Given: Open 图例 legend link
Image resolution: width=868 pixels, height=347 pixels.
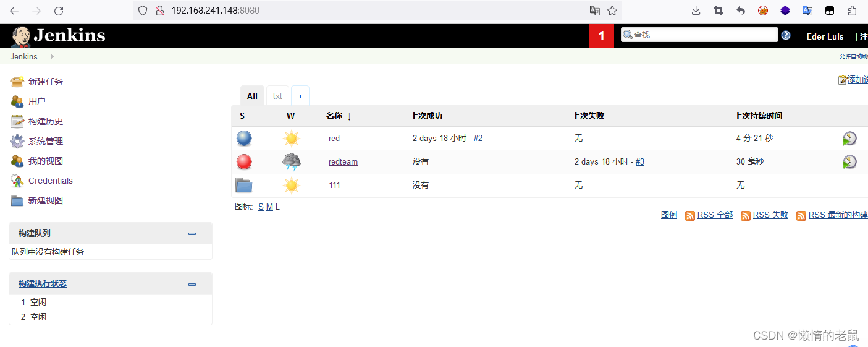Looking at the screenshot, I should pyautogui.click(x=669, y=215).
